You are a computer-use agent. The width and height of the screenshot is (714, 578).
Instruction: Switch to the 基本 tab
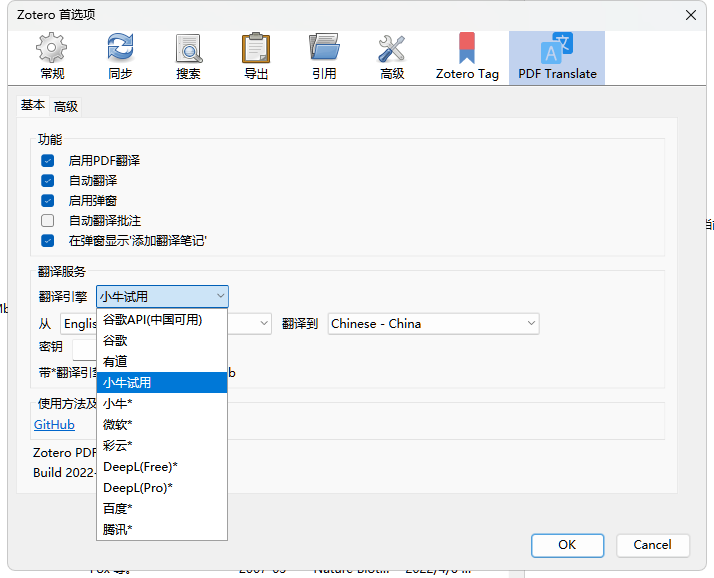(33, 105)
